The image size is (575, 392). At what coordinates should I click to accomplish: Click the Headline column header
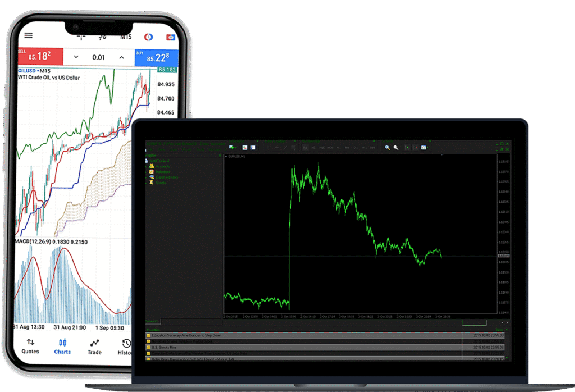[153, 330]
